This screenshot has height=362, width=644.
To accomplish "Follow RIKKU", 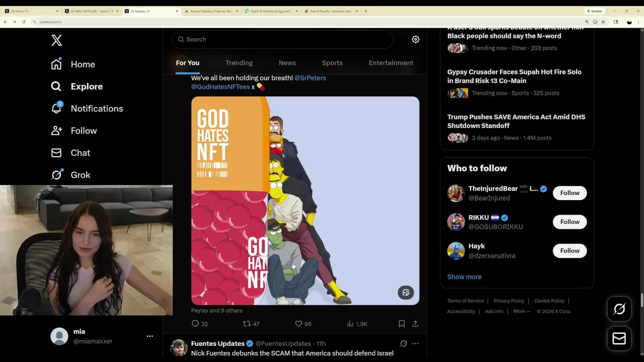I will pyautogui.click(x=570, y=222).
